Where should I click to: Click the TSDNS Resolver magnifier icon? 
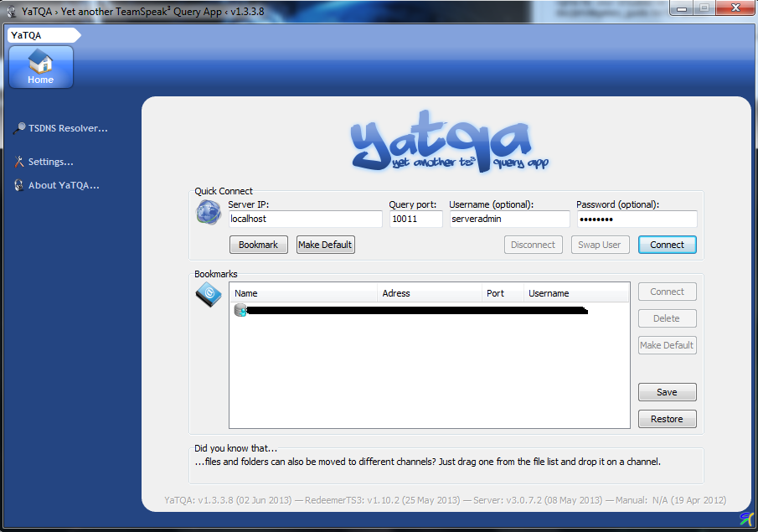coord(19,128)
